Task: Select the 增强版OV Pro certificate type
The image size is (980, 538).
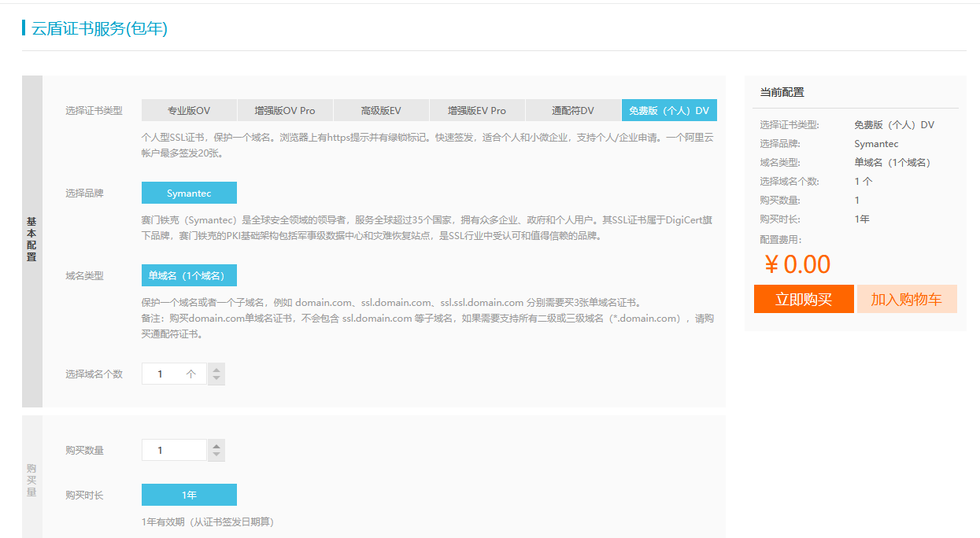Action: (x=285, y=110)
